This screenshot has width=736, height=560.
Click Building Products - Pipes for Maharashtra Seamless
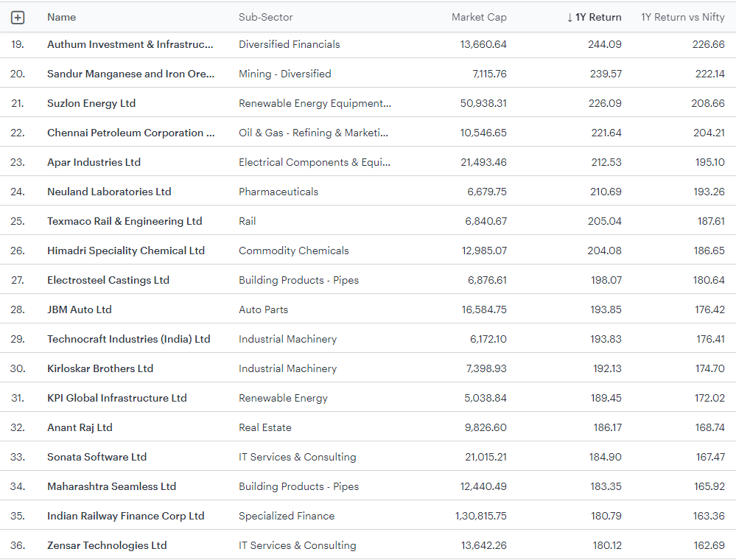[298, 487]
